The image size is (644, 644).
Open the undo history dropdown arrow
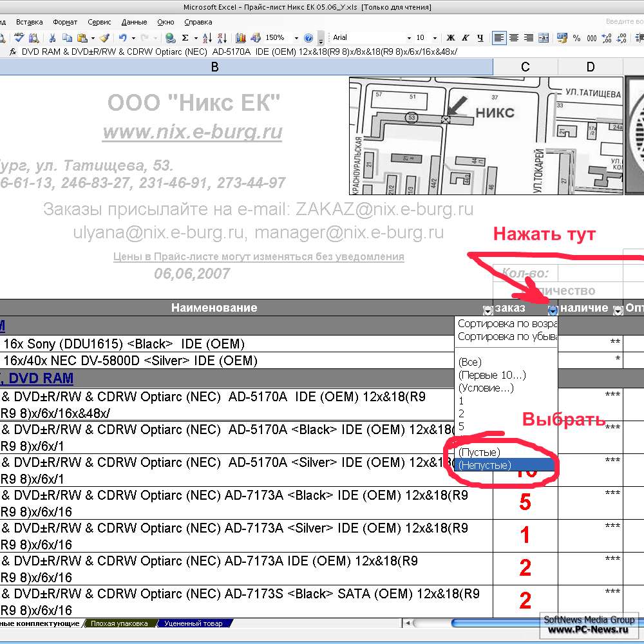(133, 38)
